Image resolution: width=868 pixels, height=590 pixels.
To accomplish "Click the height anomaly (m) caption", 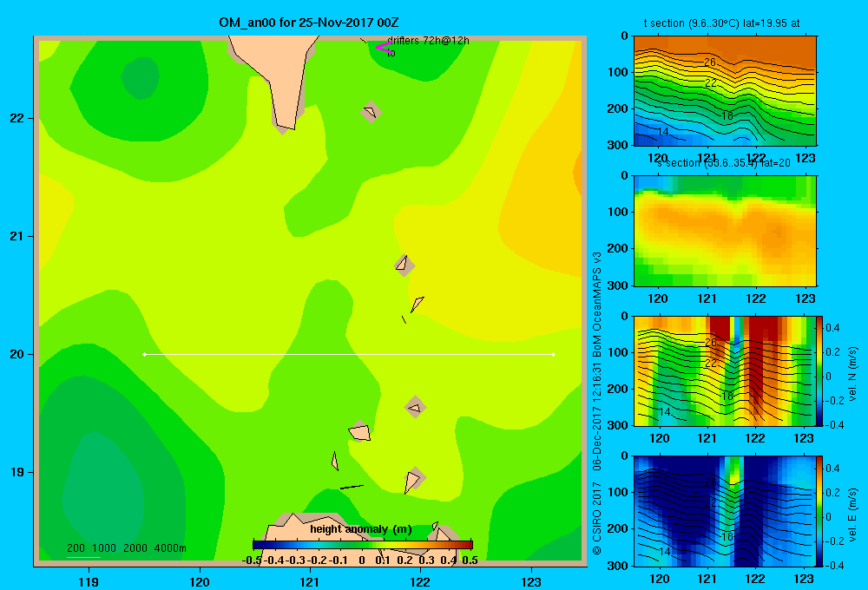I will (361, 529).
